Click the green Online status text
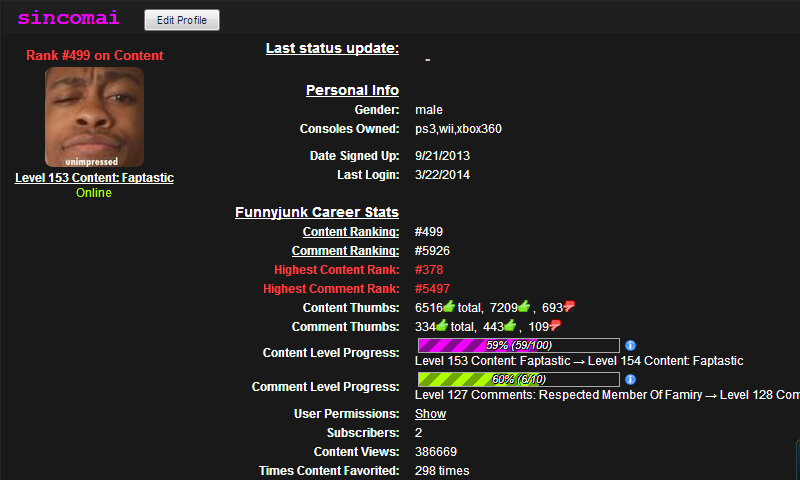The height and width of the screenshot is (480, 800). coord(94,193)
